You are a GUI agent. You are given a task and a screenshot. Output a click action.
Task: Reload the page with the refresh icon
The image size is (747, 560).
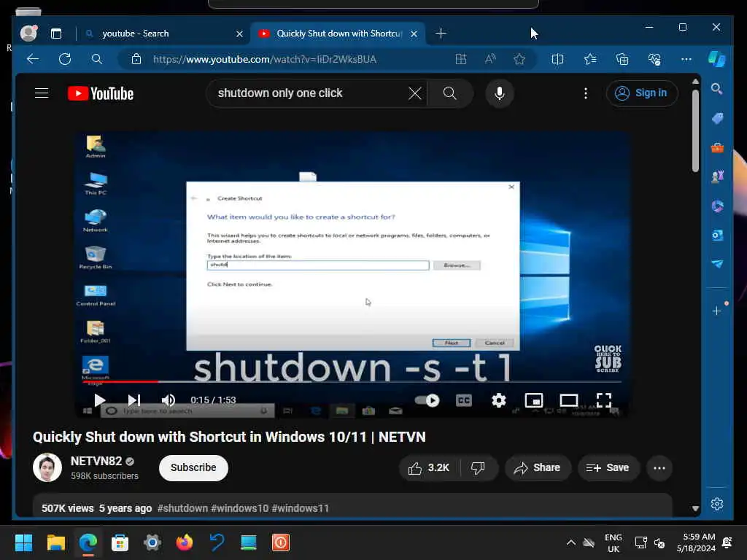click(x=65, y=59)
